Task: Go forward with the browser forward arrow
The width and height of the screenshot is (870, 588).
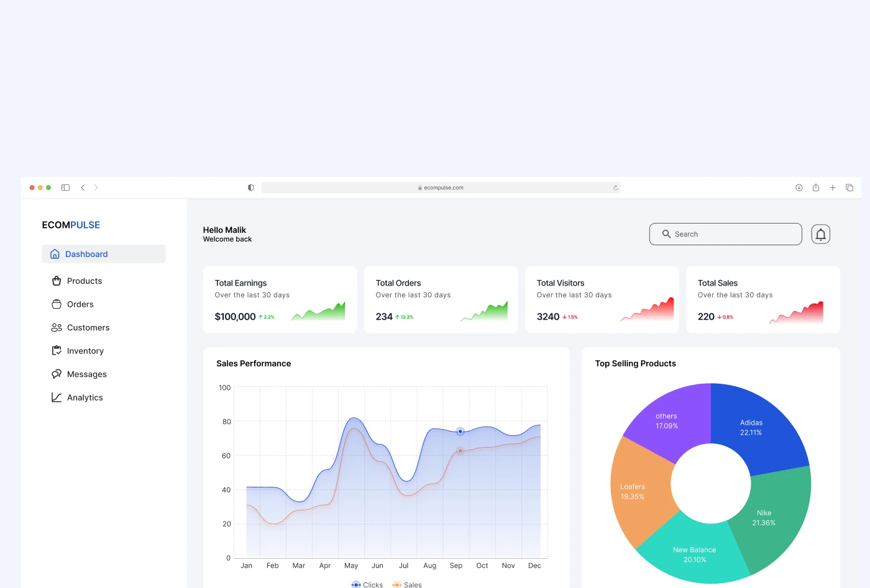Action: click(96, 188)
